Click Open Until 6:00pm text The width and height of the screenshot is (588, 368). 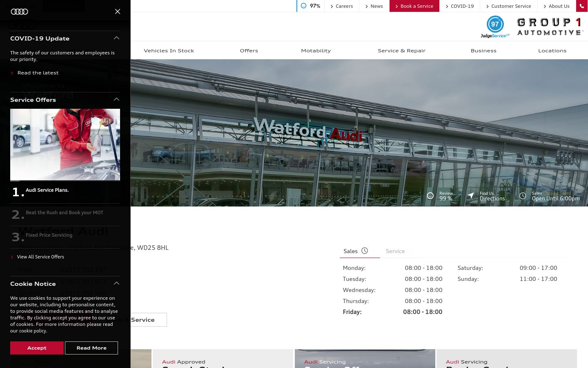pyautogui.click(x=555, y=198)
